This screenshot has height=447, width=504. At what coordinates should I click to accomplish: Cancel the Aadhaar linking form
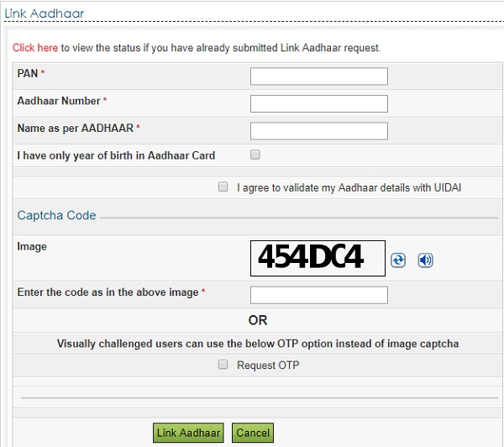253,433
